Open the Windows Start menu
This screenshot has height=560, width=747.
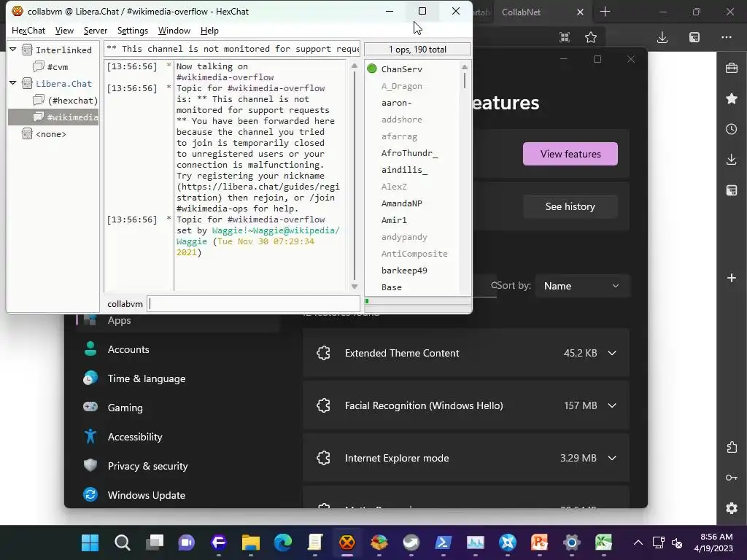coord(90,542)
